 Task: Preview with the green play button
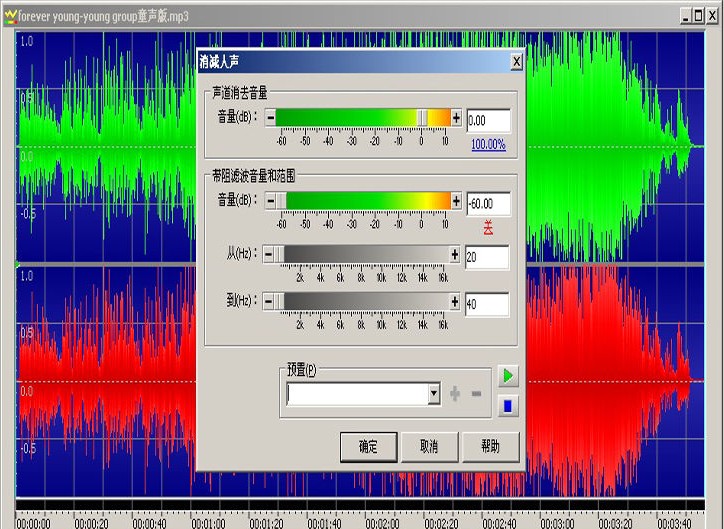coord(508,376)
